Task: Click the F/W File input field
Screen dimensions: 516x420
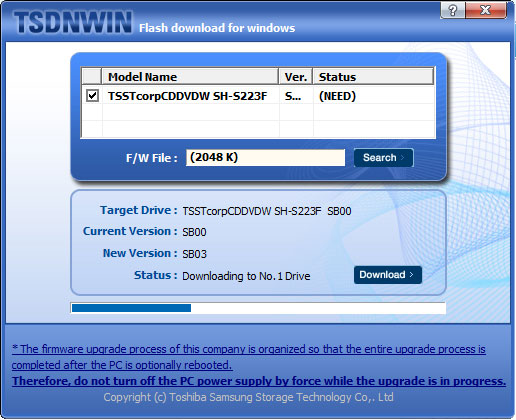Action: point(265,157)
